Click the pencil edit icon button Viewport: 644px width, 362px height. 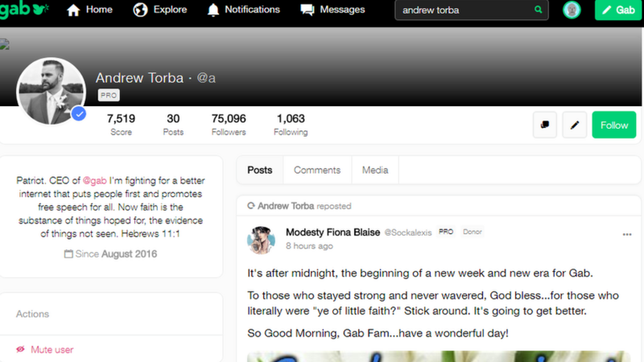click(575, 125)
